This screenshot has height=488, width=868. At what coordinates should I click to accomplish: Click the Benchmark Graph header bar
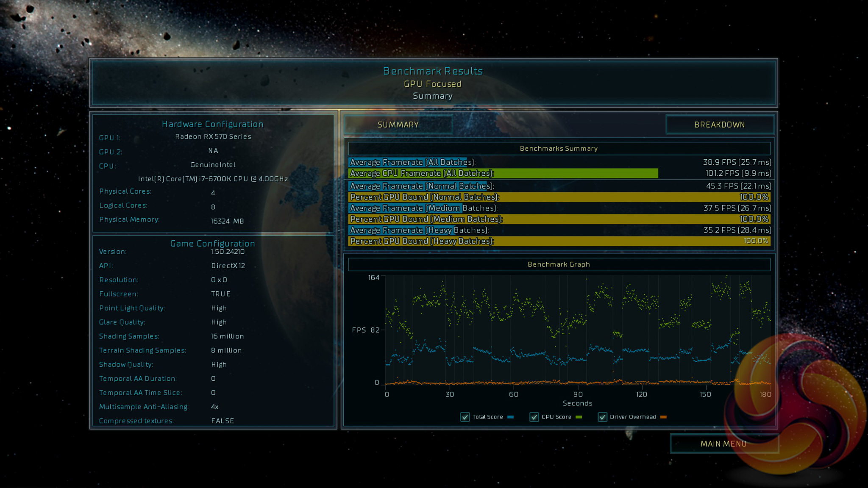pos(559,264)
